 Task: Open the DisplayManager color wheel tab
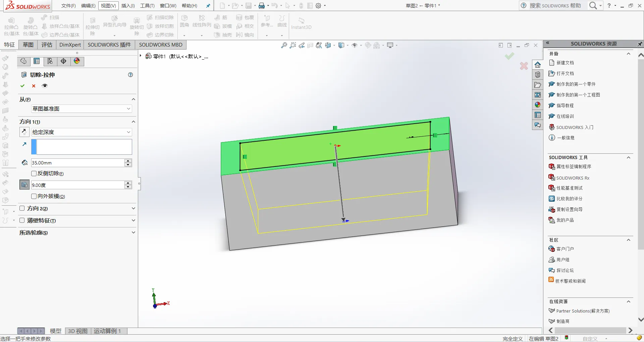pos(77,61)
